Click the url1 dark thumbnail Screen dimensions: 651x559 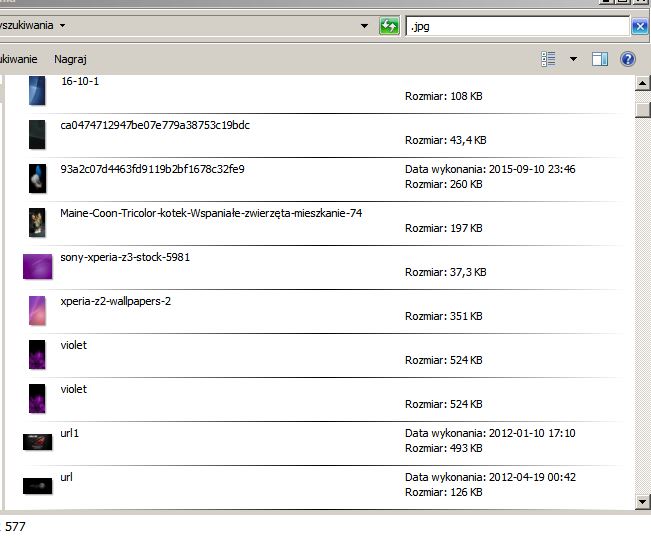pos(37,442)
